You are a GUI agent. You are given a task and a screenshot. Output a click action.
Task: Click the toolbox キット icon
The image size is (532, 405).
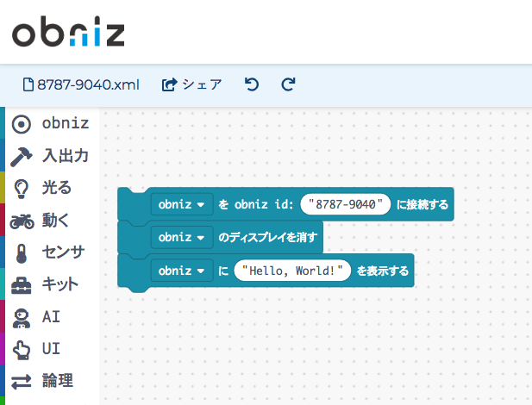click(22, 284)
